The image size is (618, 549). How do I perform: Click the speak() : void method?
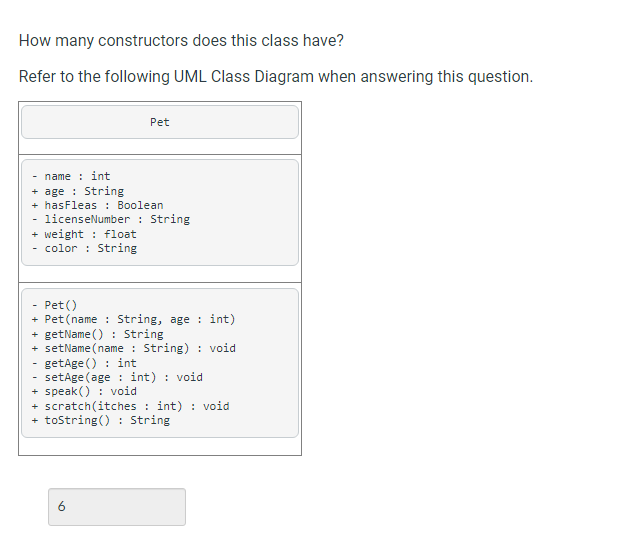tap(84, 391)
